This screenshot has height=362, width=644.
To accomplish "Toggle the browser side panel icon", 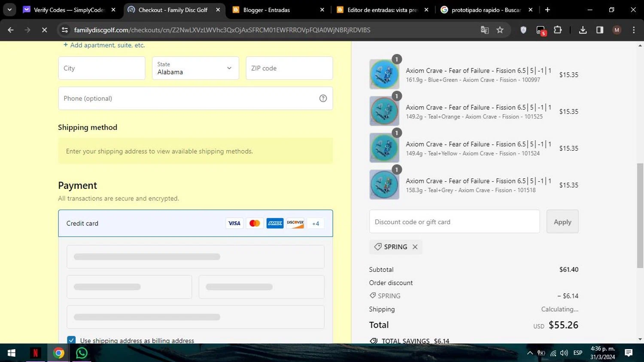I will pos(600,30).
